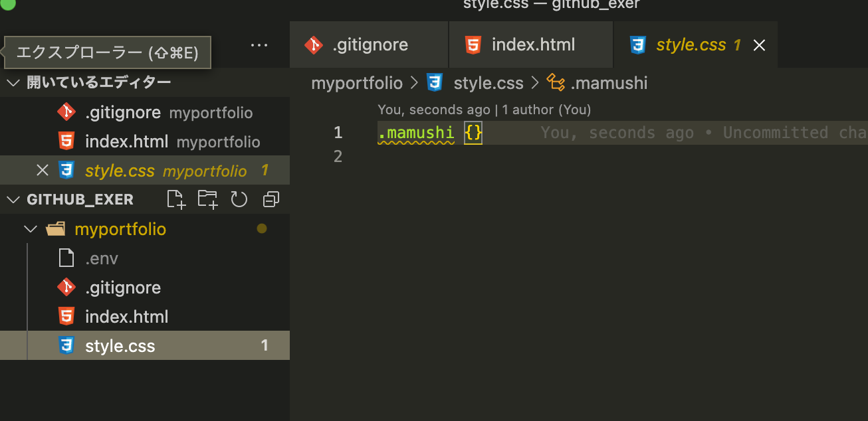This screenshot has height=421, width=868.
Task: Click the Collapse Folders icon in Explorer
Action: tap(270, 199)
